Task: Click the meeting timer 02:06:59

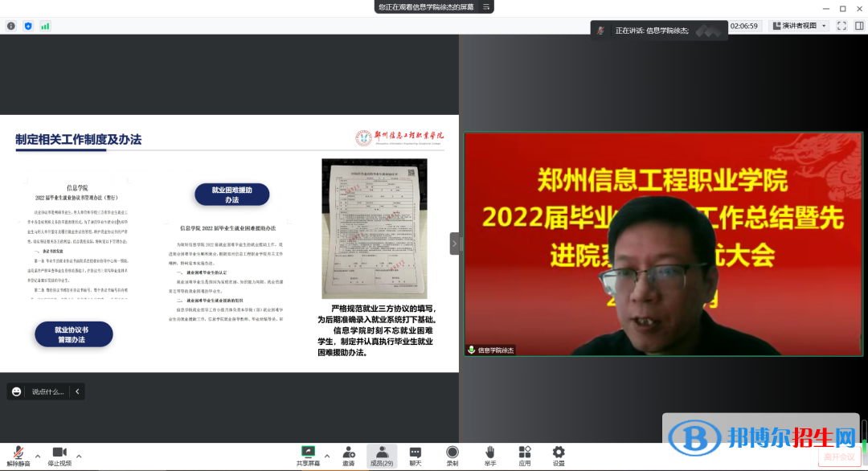Action: pos(744,26)
